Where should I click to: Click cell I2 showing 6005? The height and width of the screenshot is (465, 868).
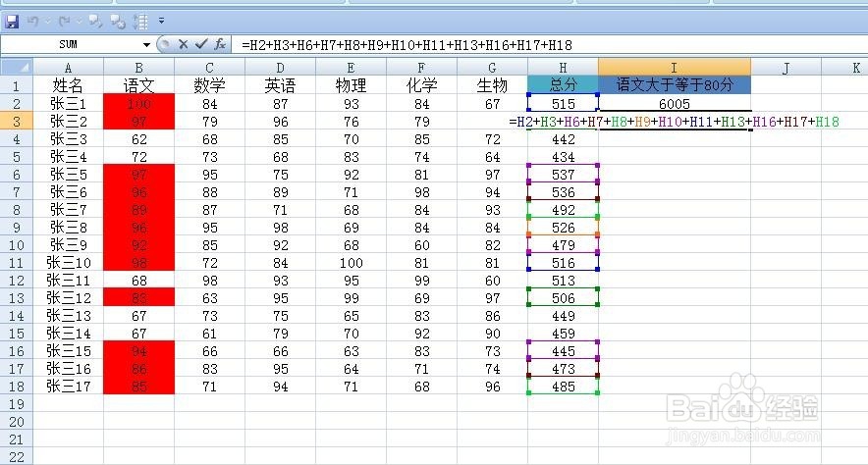pyautogui.click(x=675, y=103)
